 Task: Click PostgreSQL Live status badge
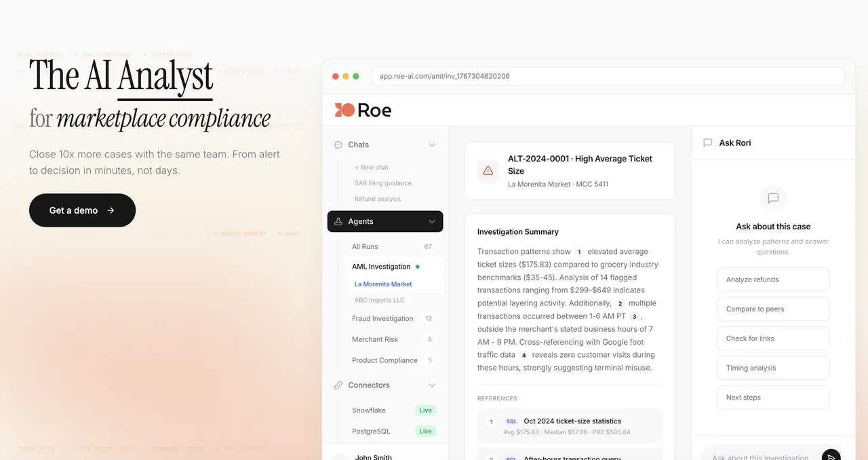(426, 431)
